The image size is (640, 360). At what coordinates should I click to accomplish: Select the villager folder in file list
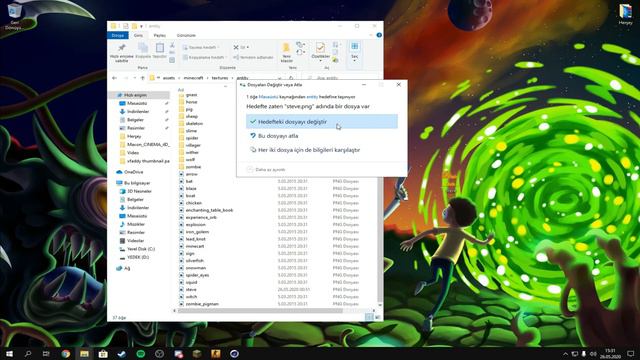(x=193, y=145)
